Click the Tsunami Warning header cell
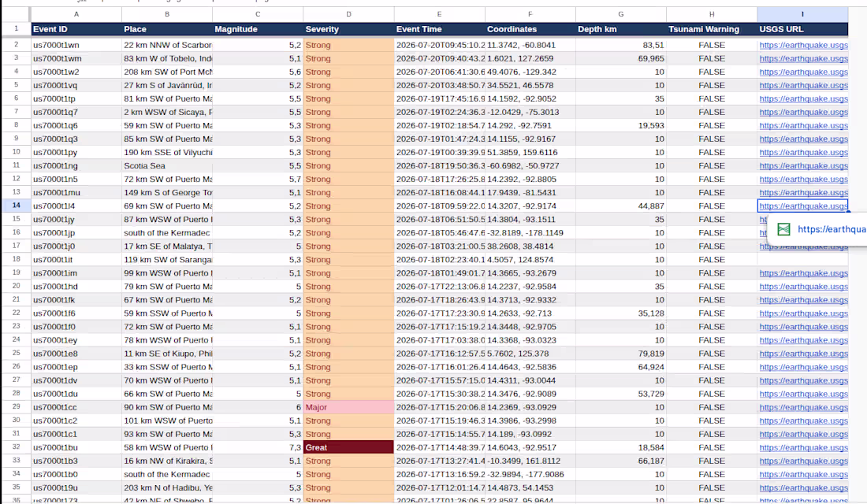The height and width of the screenshot is (504, 867). pyautogui.click(x=712, y=29)
